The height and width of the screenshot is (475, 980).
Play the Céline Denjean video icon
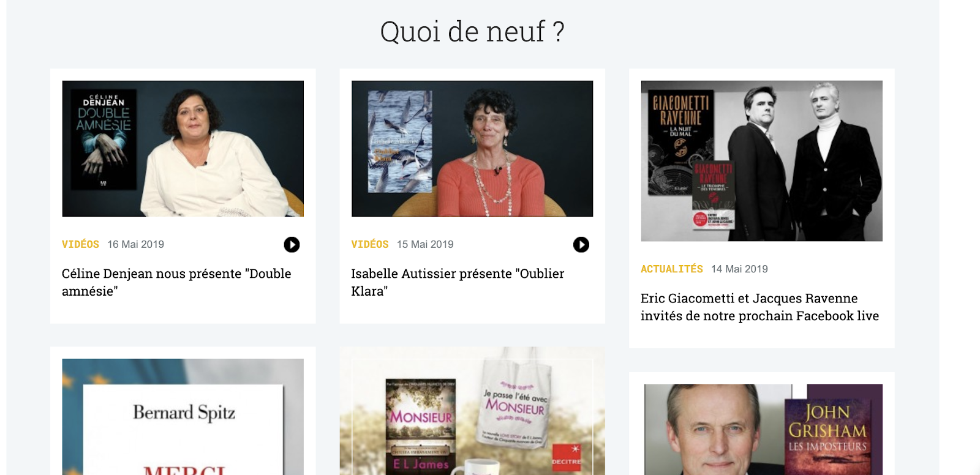coord(292,245)
